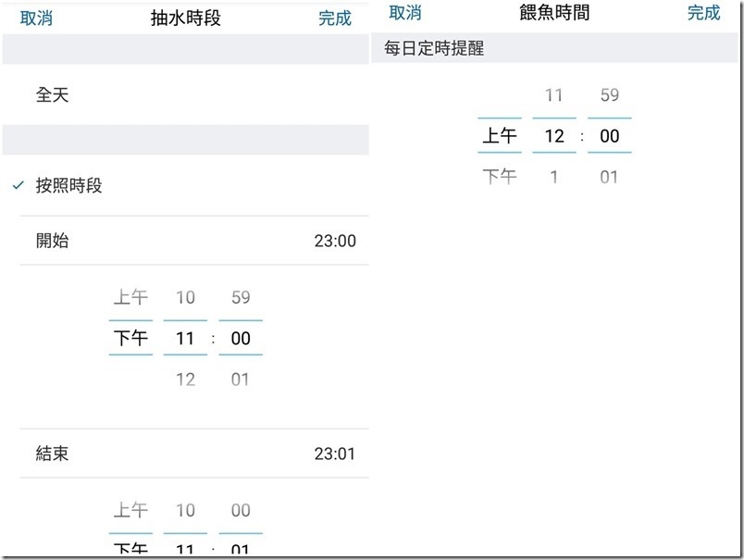
Task: Pick minute 01 in 開始 time picker
Action: (x=241, y=380)
